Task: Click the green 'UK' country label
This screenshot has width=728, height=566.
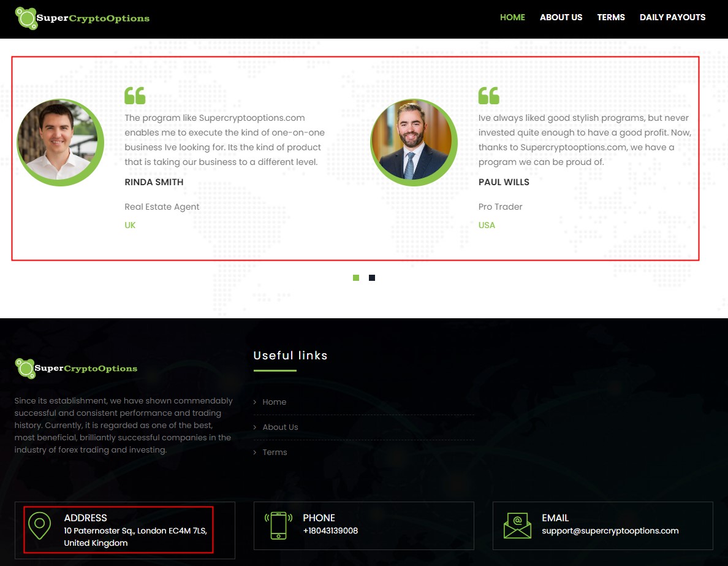Action: point(130,225)
